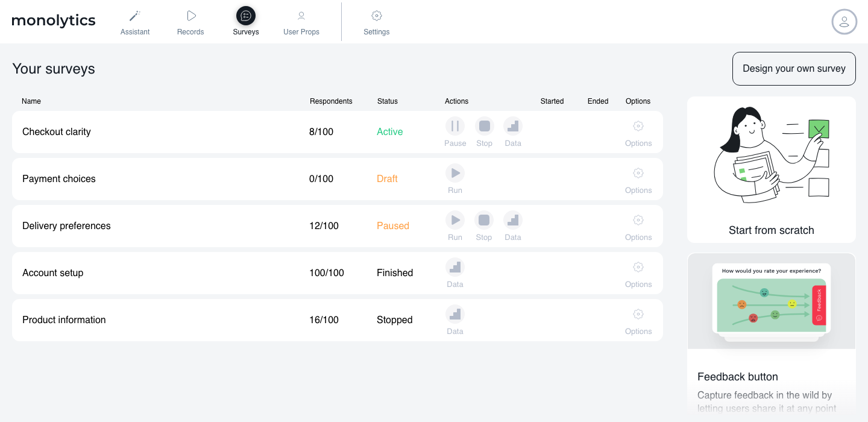Open Settings gear in top navigation
This screenshot has height=422, width=868.
tap(377, 16)
